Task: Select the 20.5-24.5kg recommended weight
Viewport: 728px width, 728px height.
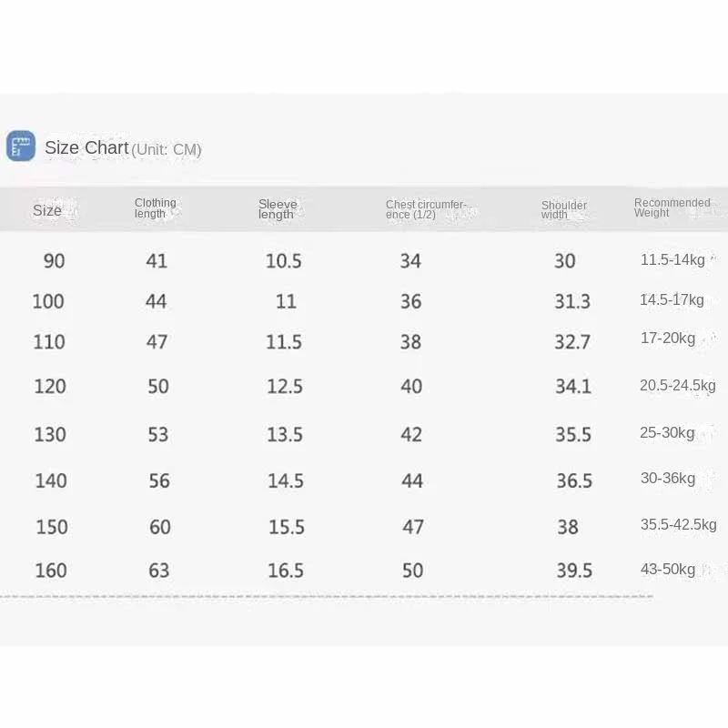Action: coord(677,386)
